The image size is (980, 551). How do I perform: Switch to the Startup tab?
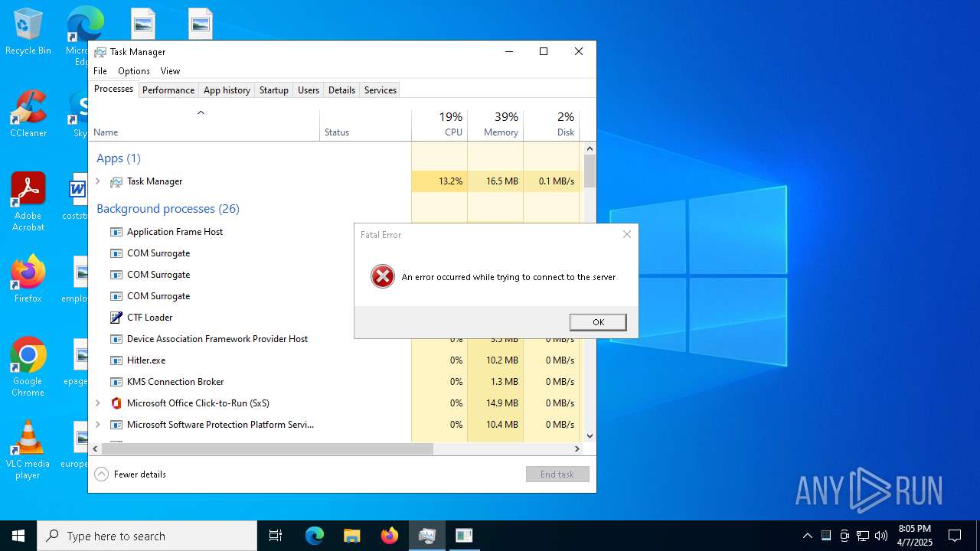point(273,90)
